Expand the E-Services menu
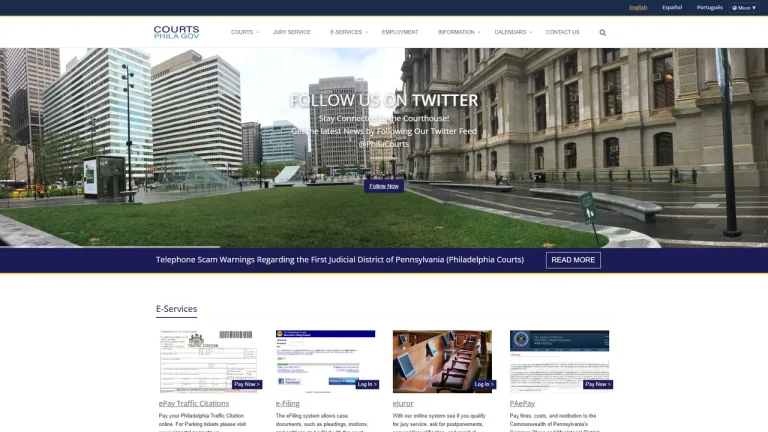Viewport: 768px width, 432px height. tap(349, 32)
